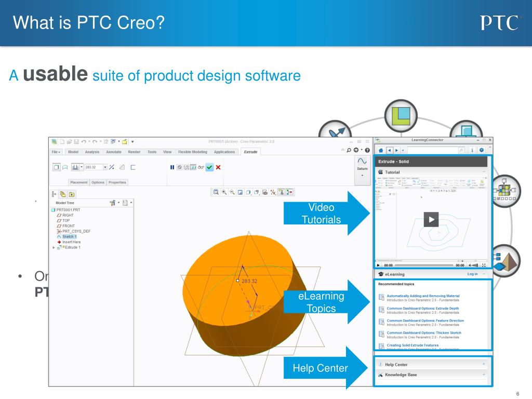Viewport: 532px width, 399px height.
Task: Click the Save icon in quick access toolbar
Action: pyautogui.click(x=76, y=141)
